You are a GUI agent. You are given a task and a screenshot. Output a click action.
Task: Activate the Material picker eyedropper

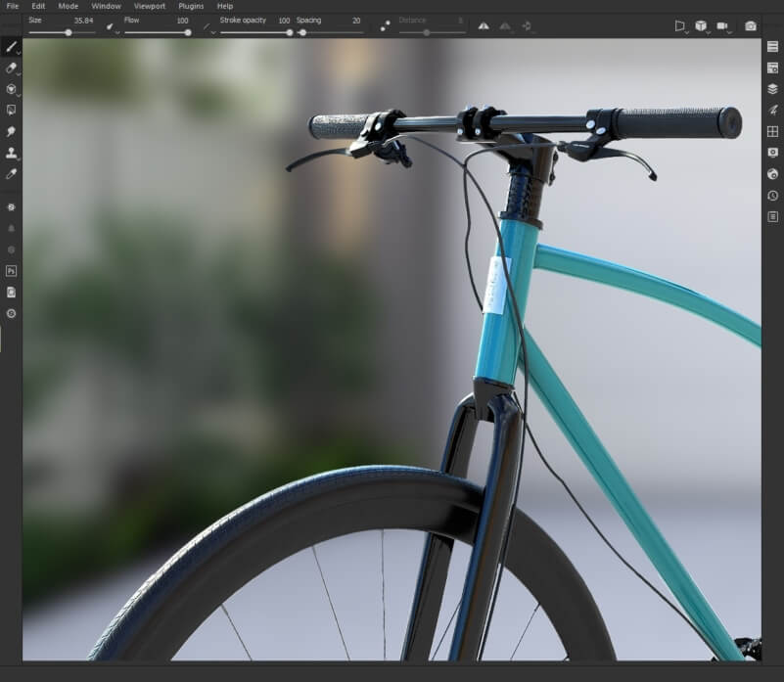coord(11,173)
